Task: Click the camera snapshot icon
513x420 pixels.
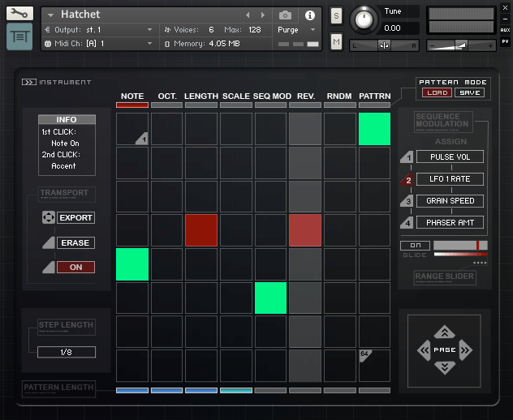Action: (285, 15)
